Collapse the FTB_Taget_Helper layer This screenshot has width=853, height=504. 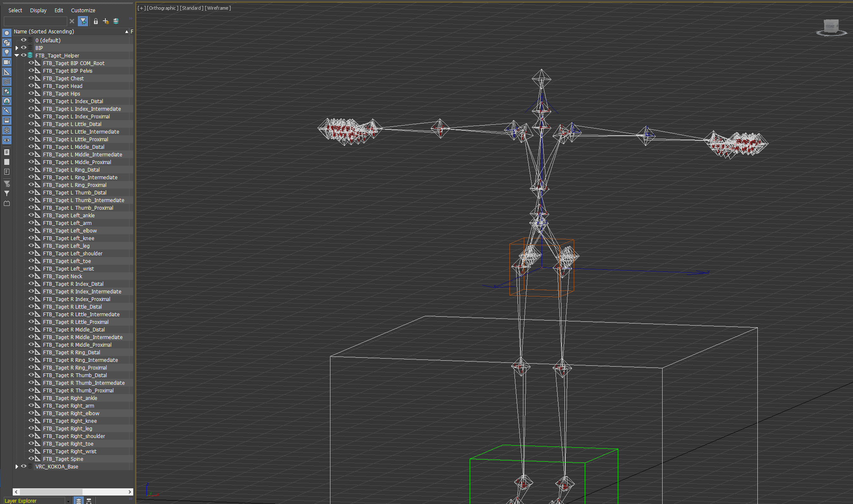(17, 55)
